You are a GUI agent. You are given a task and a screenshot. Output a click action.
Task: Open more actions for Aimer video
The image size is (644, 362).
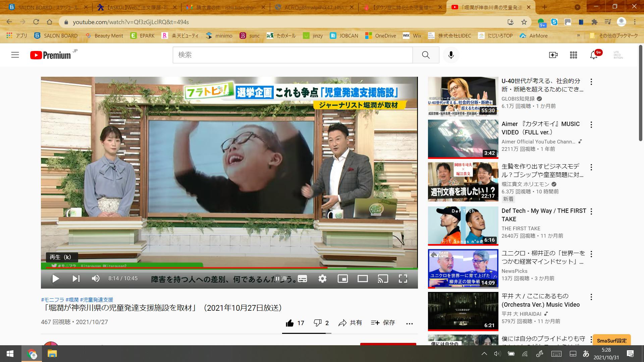tap(591, 125)
